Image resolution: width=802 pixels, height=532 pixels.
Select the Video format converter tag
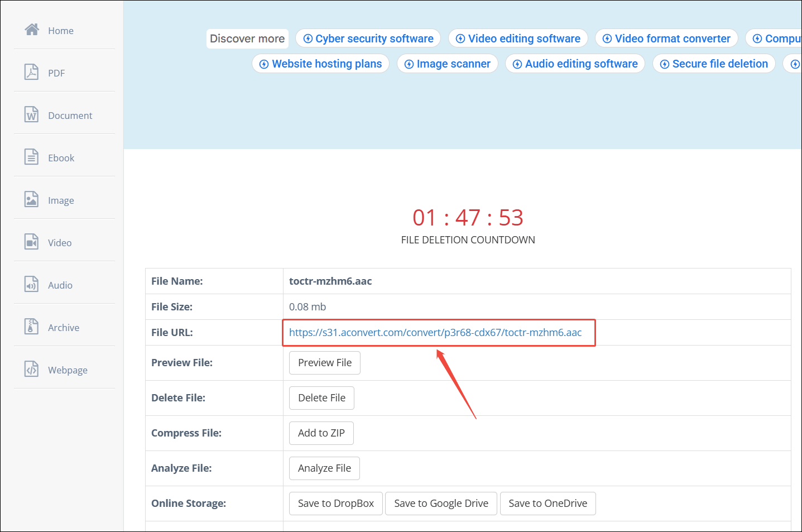666,39
